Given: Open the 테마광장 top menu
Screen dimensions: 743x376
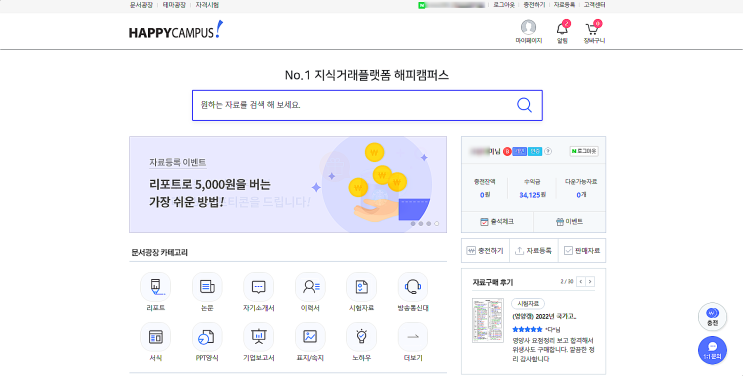Looking at the screenshot, I should [174, 5].
